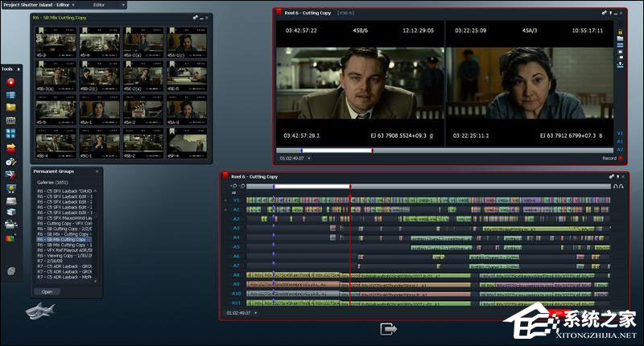Click the export arrow icon at screen bottom
This screenshot has width=644, height=346.
(x=388, y=329)
